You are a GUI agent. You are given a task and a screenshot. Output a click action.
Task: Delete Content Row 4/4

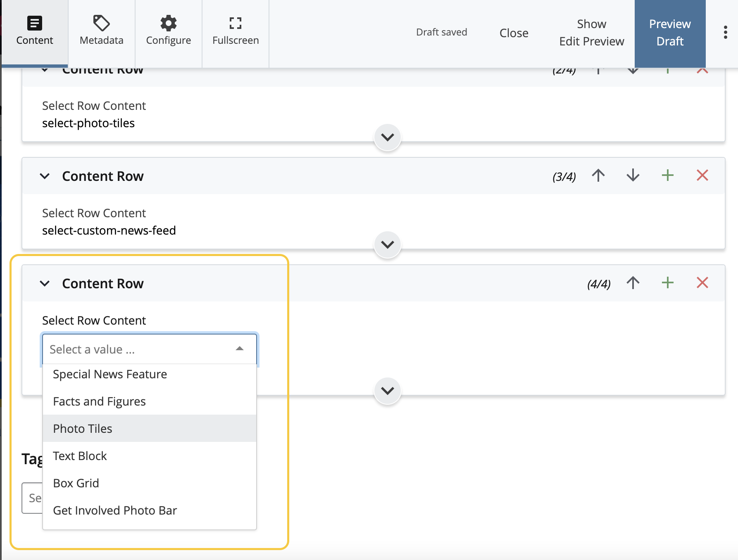702,283
